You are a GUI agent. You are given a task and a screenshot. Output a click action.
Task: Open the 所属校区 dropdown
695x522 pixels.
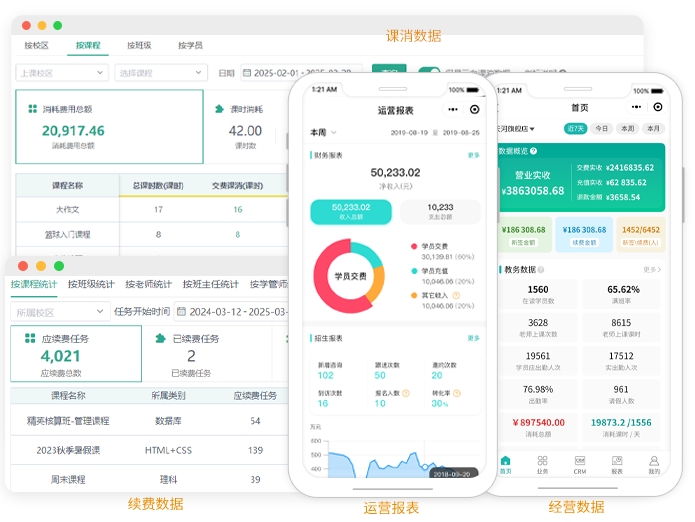[x=60, y=312]
